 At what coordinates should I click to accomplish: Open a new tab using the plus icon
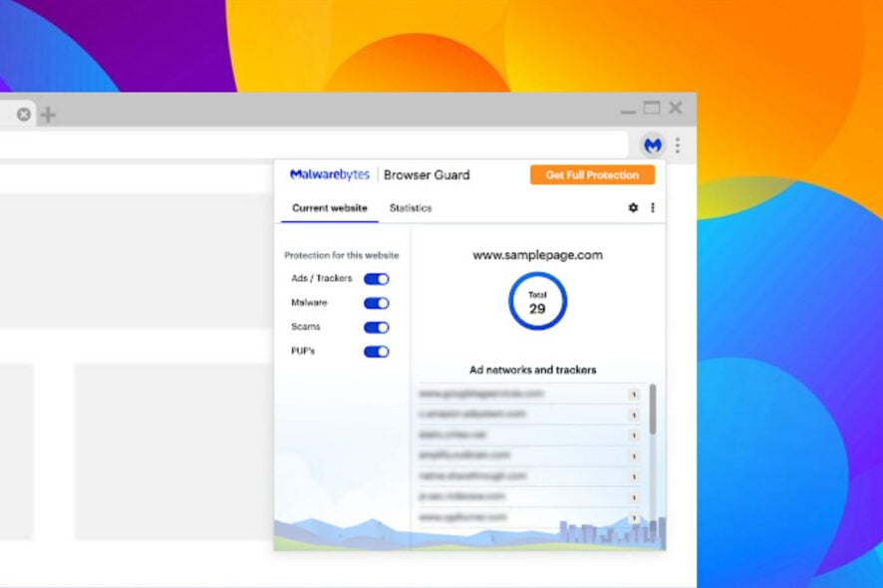point(47,114)
